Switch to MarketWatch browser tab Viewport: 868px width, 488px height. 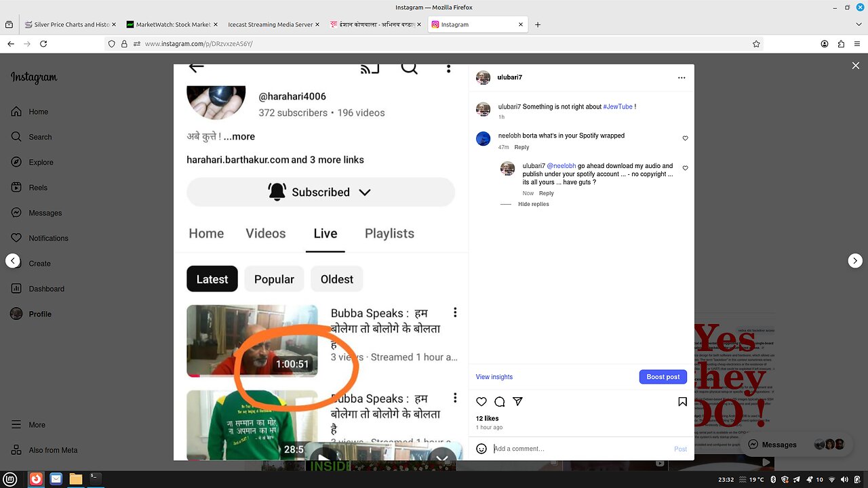point(172,24)
